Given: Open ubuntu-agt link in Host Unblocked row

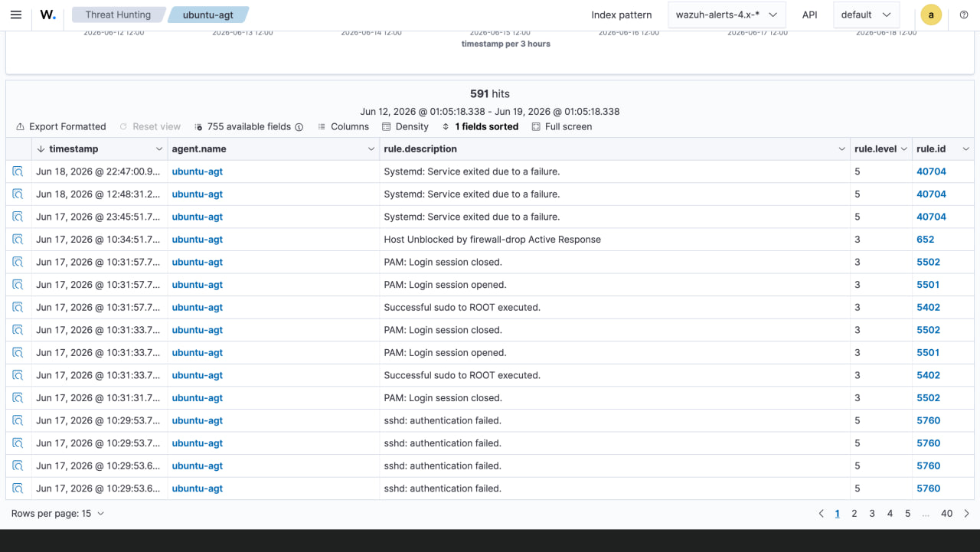Looking at the screenshot, I should click(x=197, y=240).
